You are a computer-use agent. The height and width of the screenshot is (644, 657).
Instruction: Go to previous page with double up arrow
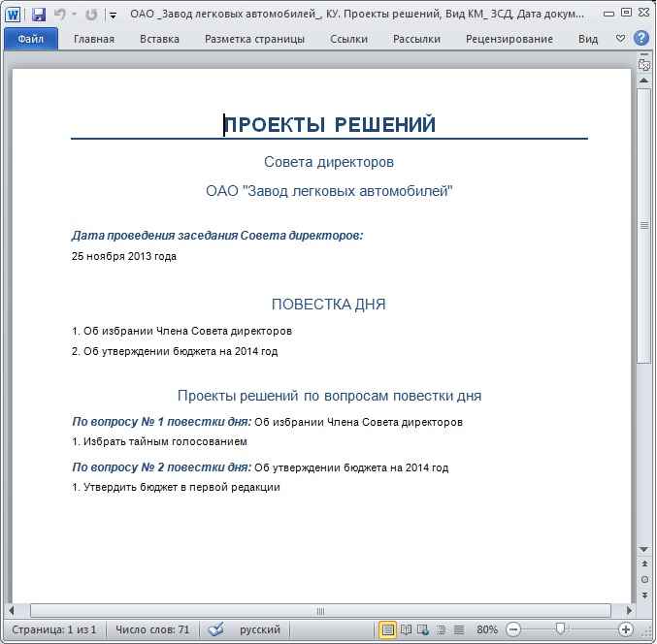pos(644,564)
